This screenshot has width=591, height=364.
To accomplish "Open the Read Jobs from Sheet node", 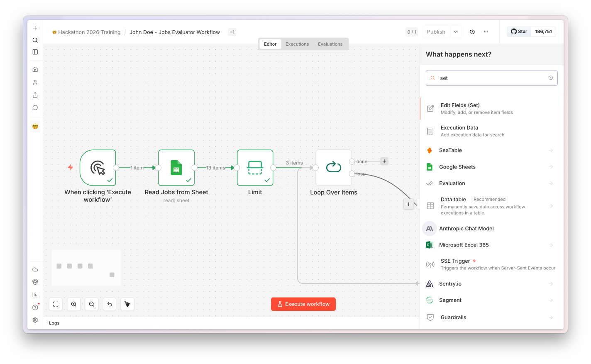I will tap(176, 168).
